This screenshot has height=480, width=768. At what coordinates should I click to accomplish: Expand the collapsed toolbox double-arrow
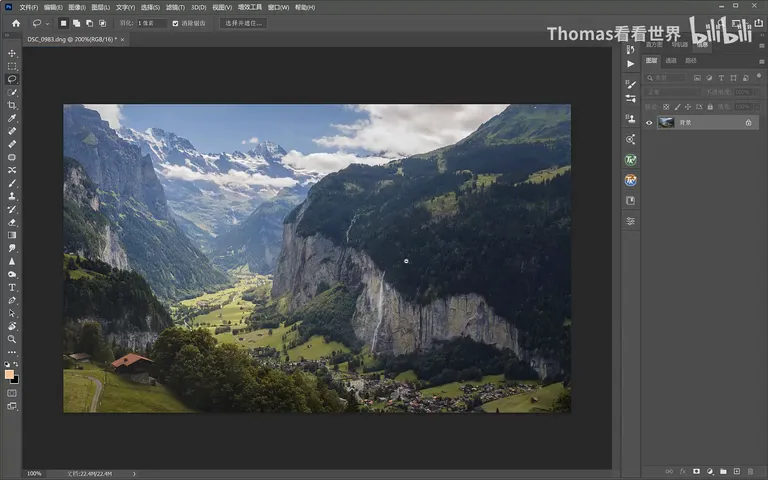coord(7,35)
